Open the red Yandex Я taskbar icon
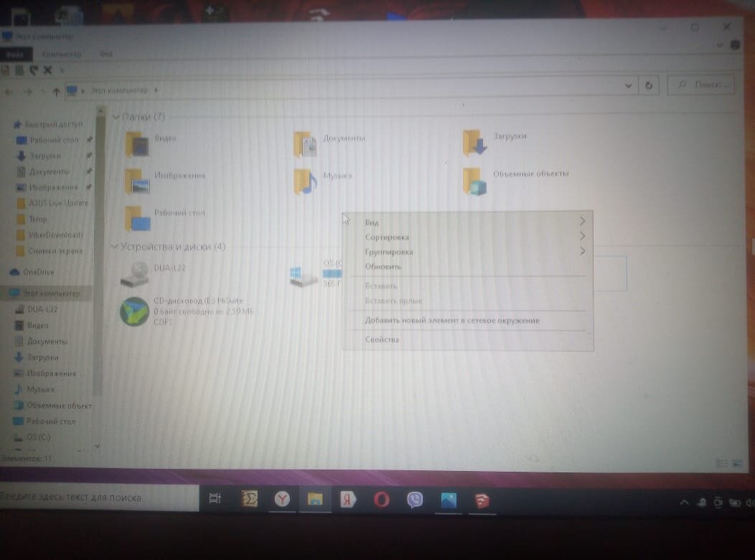 pos(347,500)
